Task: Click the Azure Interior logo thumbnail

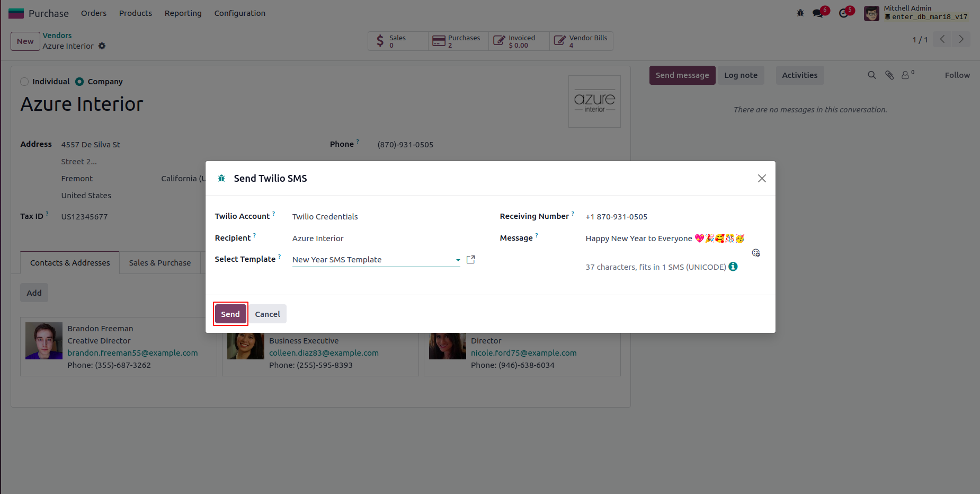Action: point(594,101)
